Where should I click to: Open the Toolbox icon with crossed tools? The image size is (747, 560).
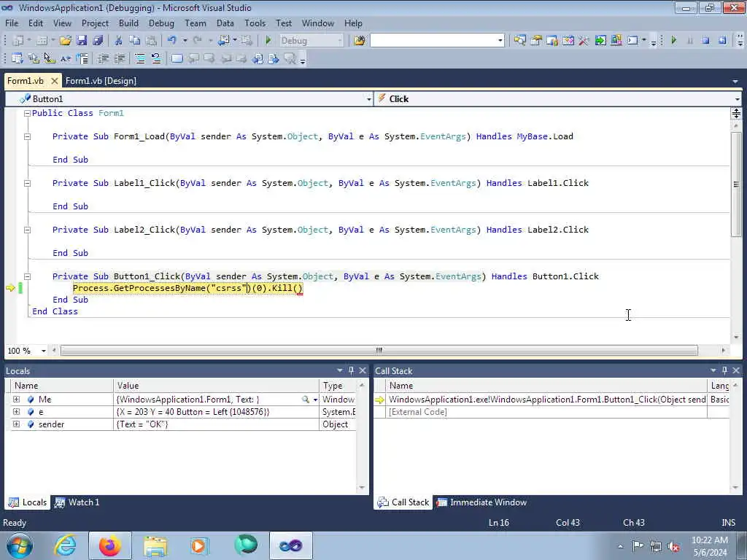[584, 41]
